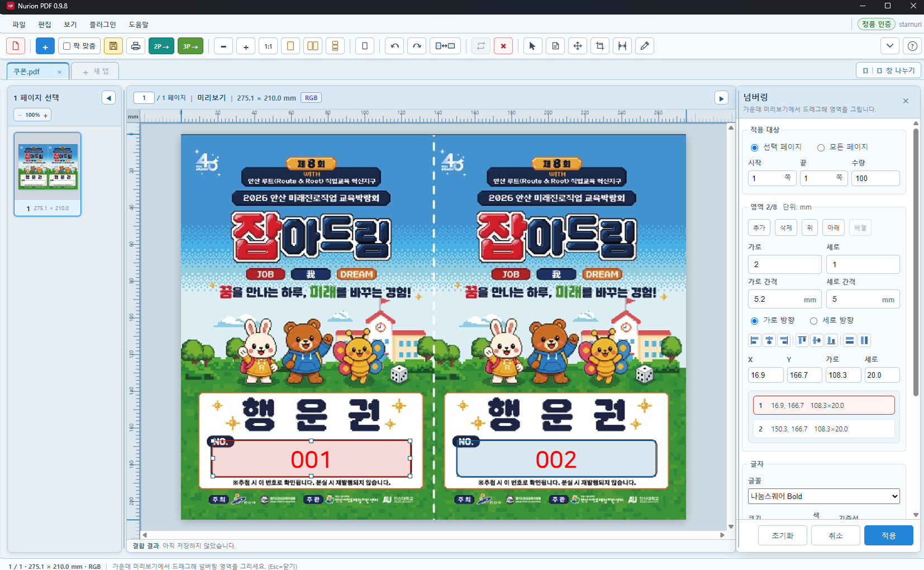
Task: Click the 삭제 delete region button
Action: tap(786, 227)
